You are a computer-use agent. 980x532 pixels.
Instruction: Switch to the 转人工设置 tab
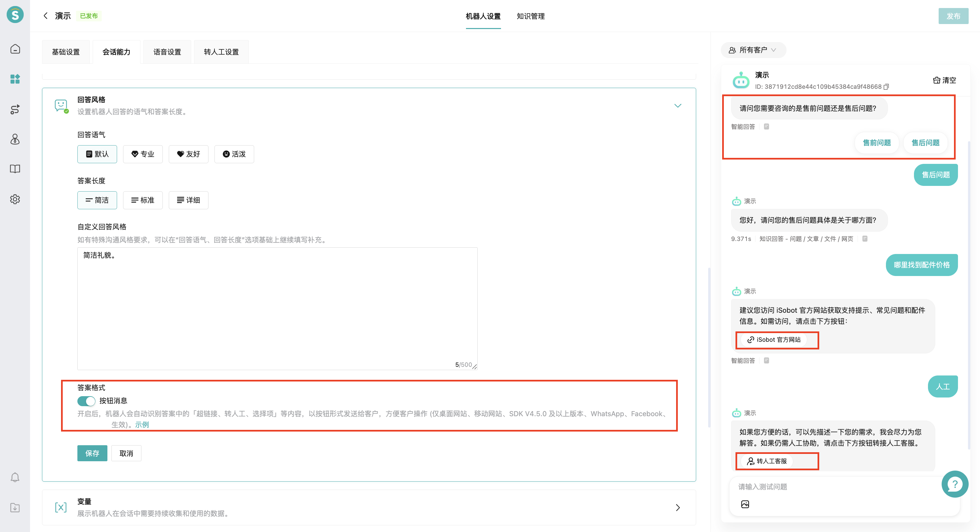click(221, 52)
